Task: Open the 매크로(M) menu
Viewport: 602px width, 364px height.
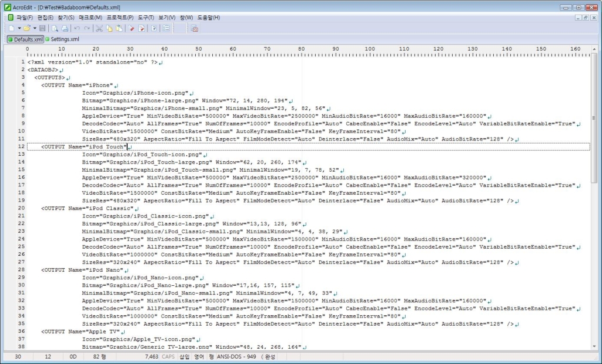Action: 91,18
